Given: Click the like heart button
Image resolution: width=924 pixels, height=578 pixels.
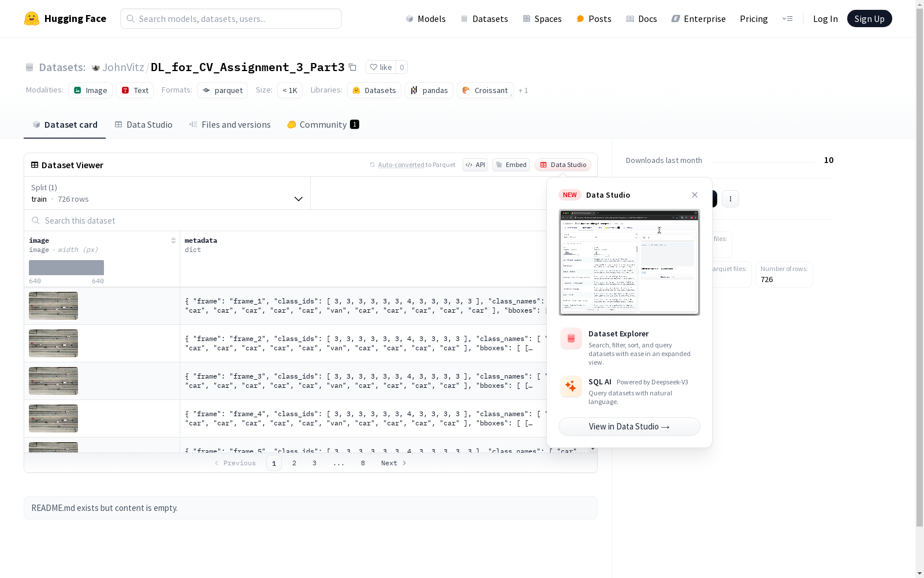Looking at the screenshot, I should 381,67.
